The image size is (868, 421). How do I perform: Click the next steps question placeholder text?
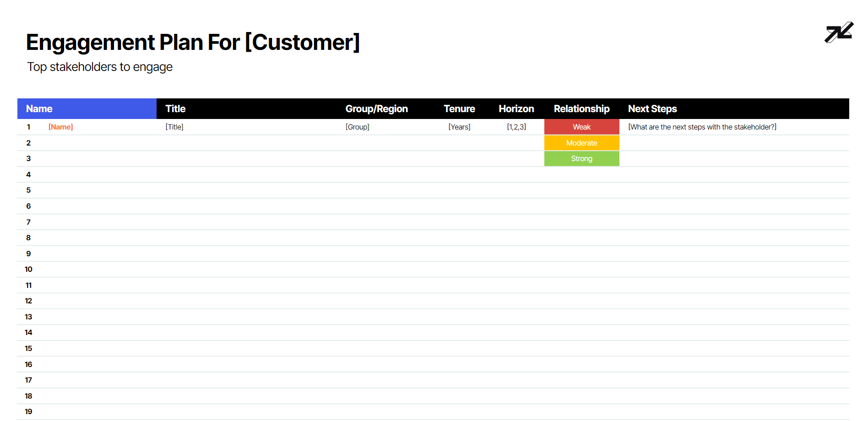(x=702, y=127)
